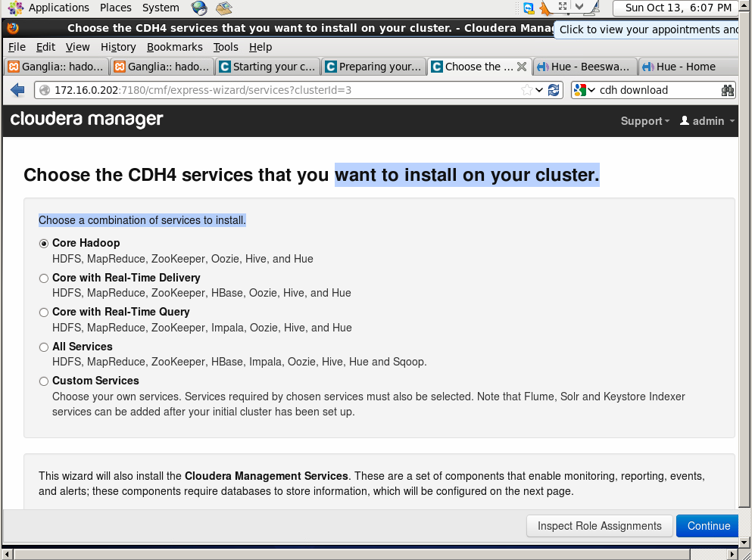Open the Edit menu

(x=45, y=47)
